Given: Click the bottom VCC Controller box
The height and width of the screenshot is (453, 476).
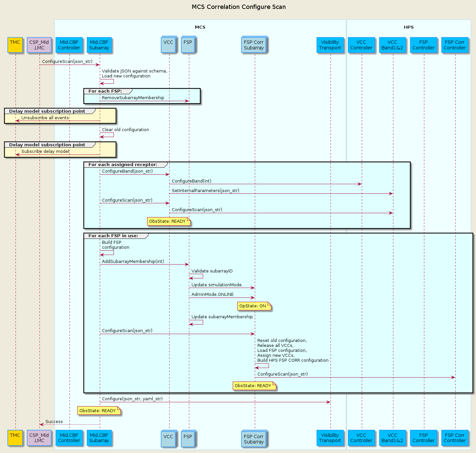Looking at the screenshot, I should (x=361, y=438).
